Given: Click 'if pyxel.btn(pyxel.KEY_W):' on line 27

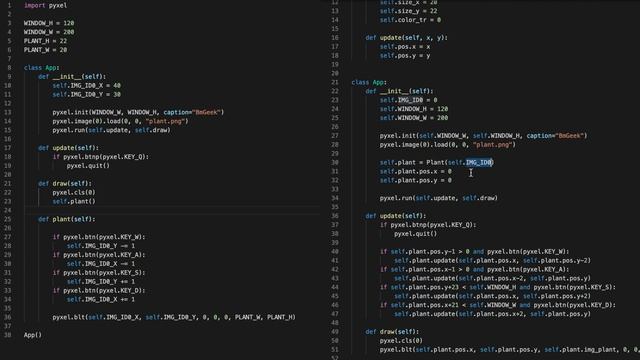Looking at the screenshot, I should point(99,237).
